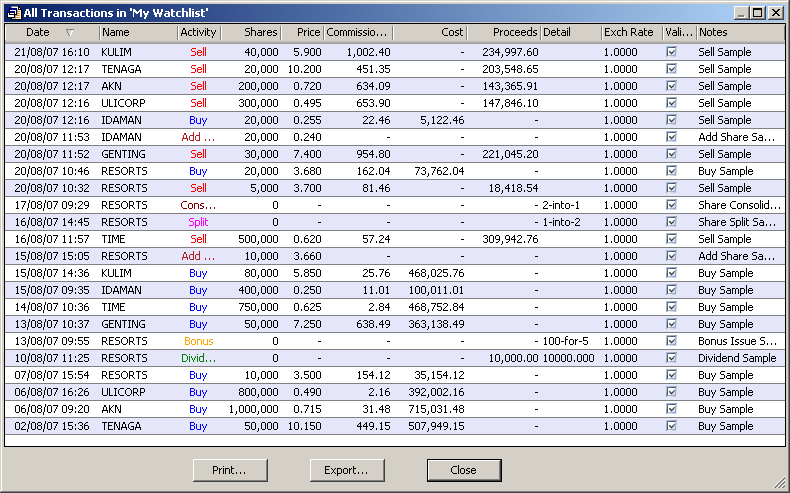Click TENAGA Buy price '10.150'
The height and width of the screenshot is (493, 790).
coord(304,426)
